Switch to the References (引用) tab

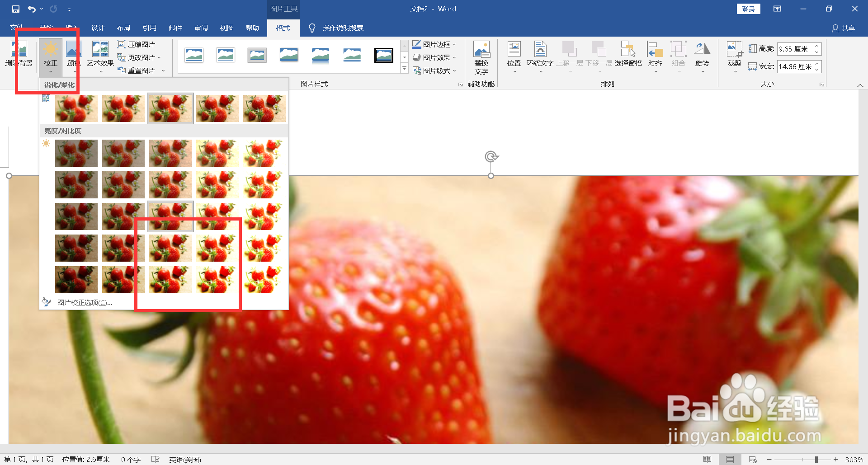click(149, 28)
